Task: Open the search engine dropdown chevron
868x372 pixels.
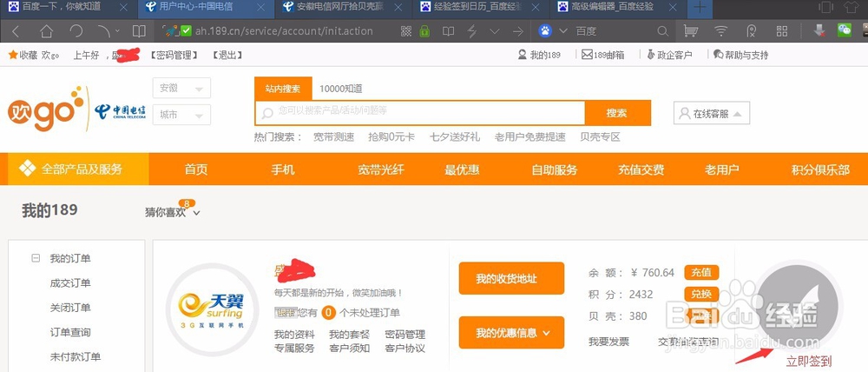Action: 563,31
